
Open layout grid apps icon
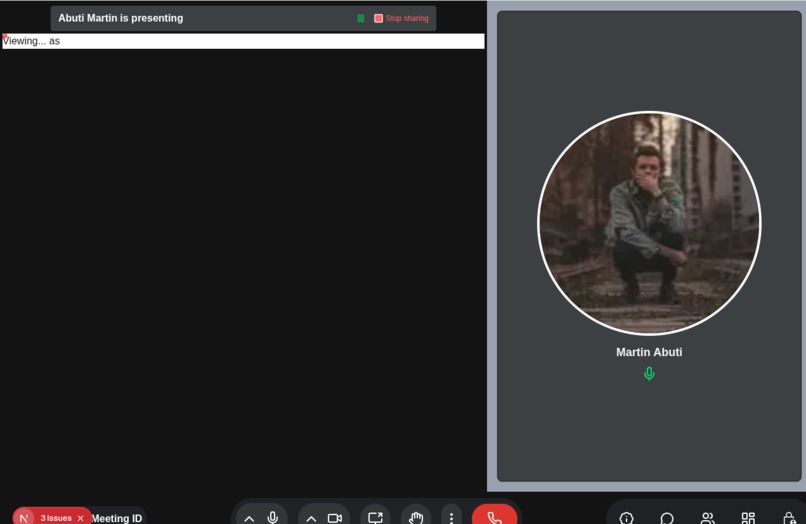tap(748, 518)
